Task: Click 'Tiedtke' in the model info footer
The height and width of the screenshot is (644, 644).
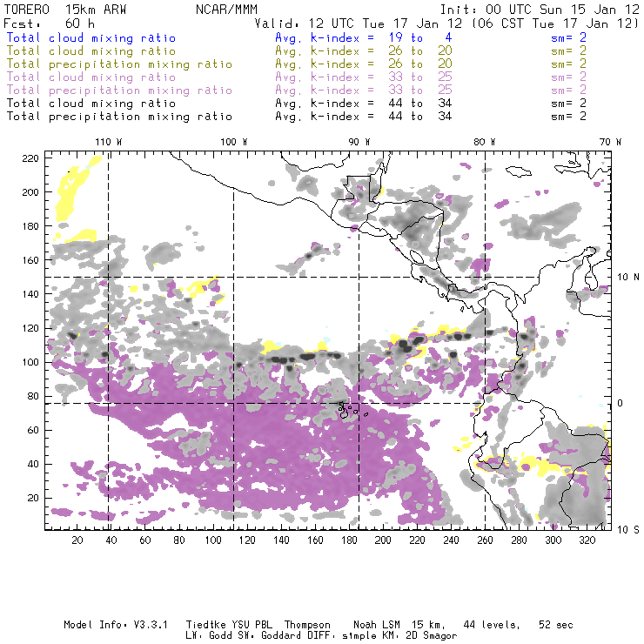Action: click(205, 625)
